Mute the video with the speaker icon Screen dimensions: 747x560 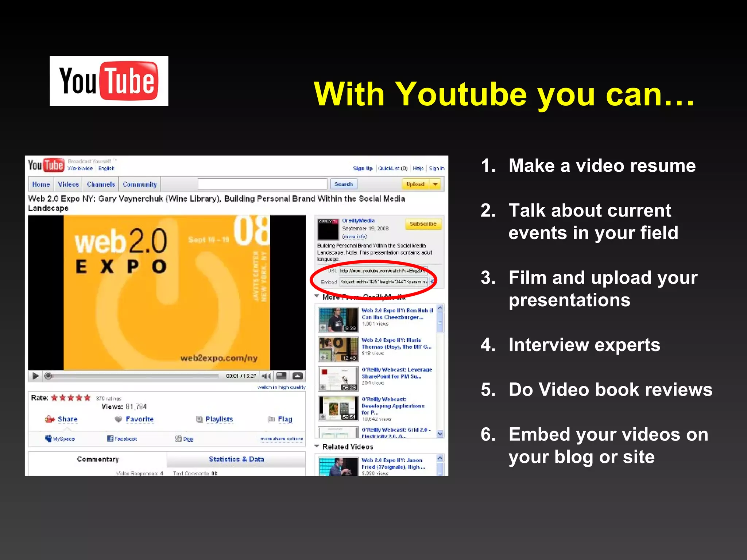(267, 376)
